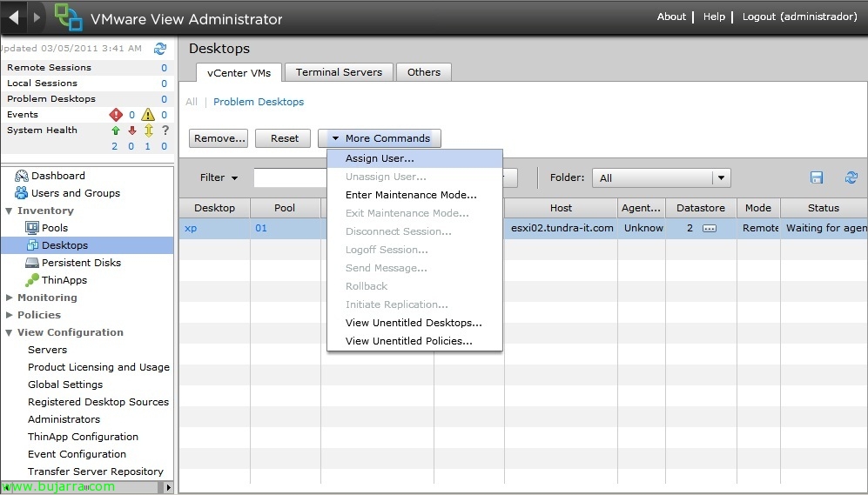Open the Folder combo box
Screen dimensions: 868x495
pyautogui.click(x=661, y=178)
